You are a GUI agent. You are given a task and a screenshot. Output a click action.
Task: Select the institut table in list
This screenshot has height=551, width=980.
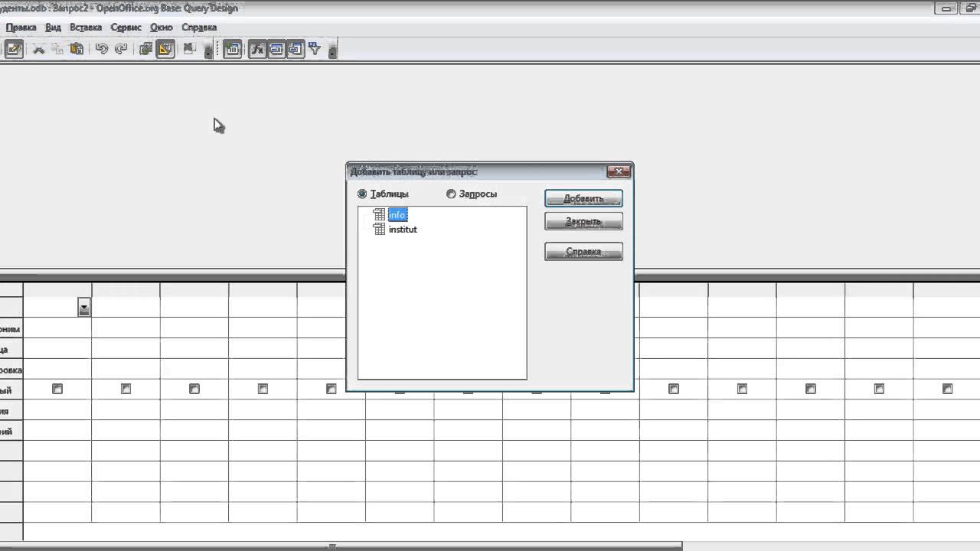403,230
